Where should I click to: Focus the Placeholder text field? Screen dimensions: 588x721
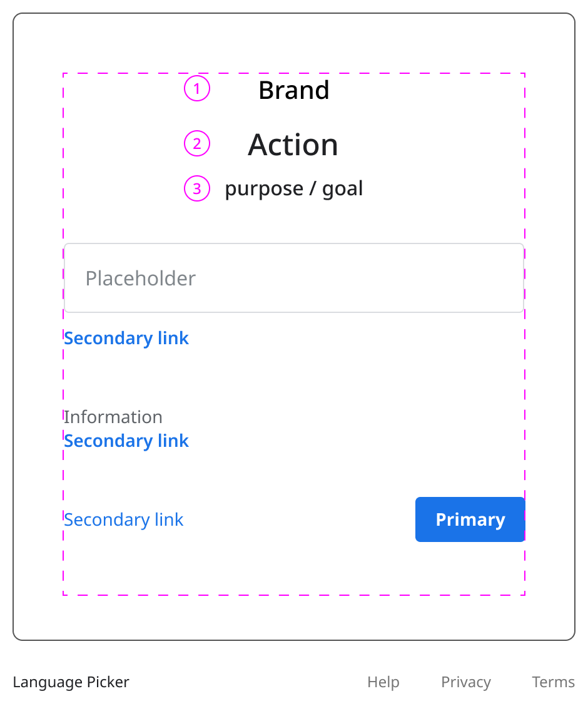(x=294, y=278)
